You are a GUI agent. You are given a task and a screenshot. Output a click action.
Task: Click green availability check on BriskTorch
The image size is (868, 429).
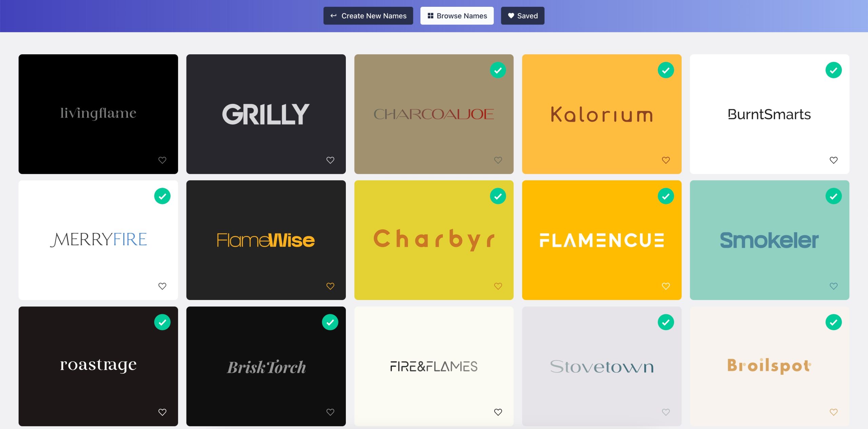point(330,322)
